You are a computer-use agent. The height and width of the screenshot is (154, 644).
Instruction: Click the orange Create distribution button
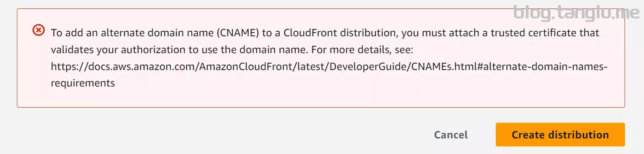coord(560,135)
